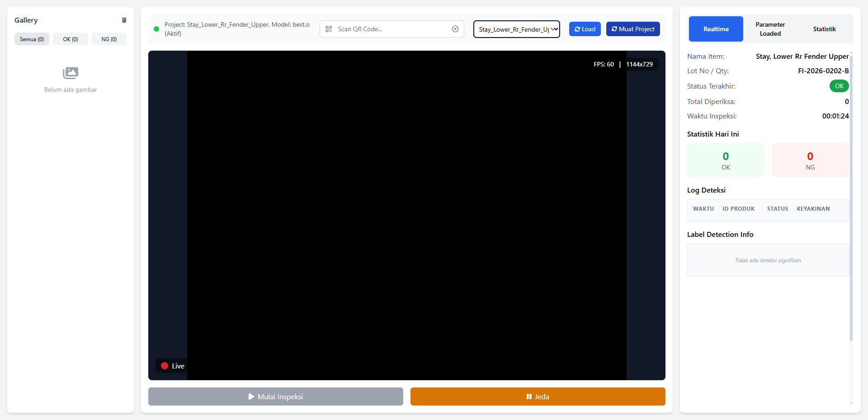Clear the Scan QR Code field
The width and height of the screenshot is (868, 420).
coord(455,29)
